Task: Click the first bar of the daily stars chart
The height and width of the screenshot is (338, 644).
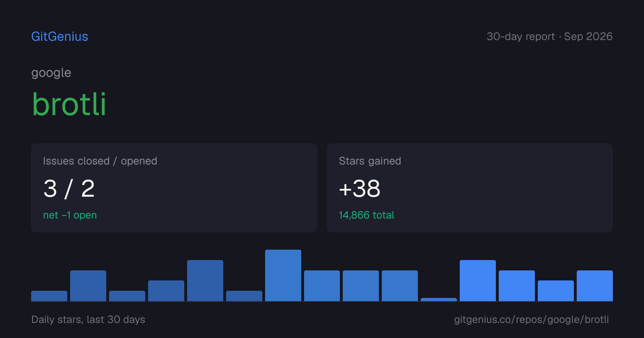Action: [49, 296]
